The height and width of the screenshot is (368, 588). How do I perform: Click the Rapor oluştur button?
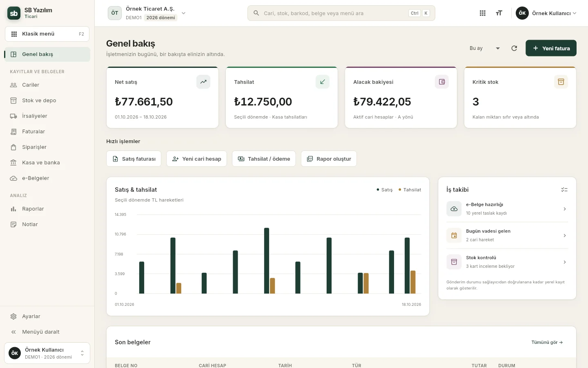click(x=329, y=159)
